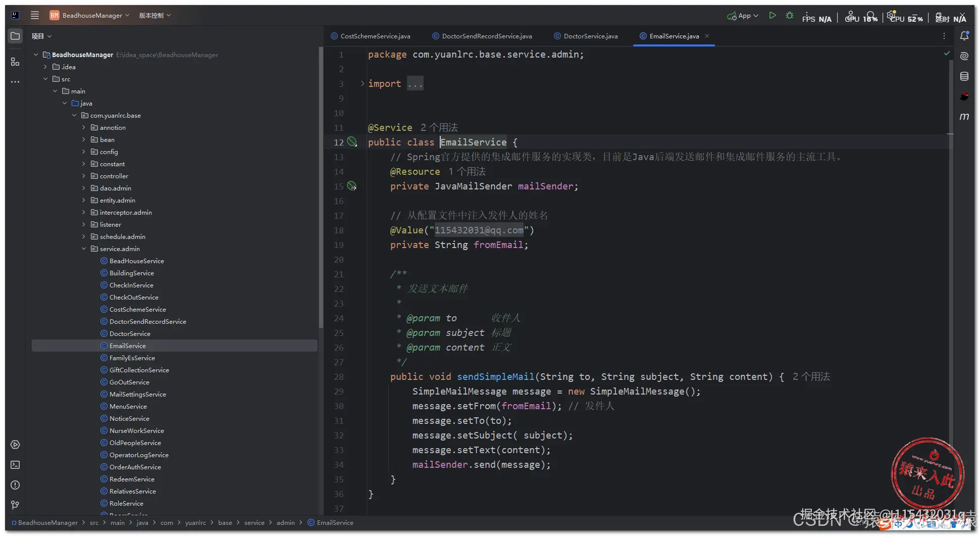Collapse the BeadhouseManager root folder
Viewport: 980px width, 536px height.
35,55
